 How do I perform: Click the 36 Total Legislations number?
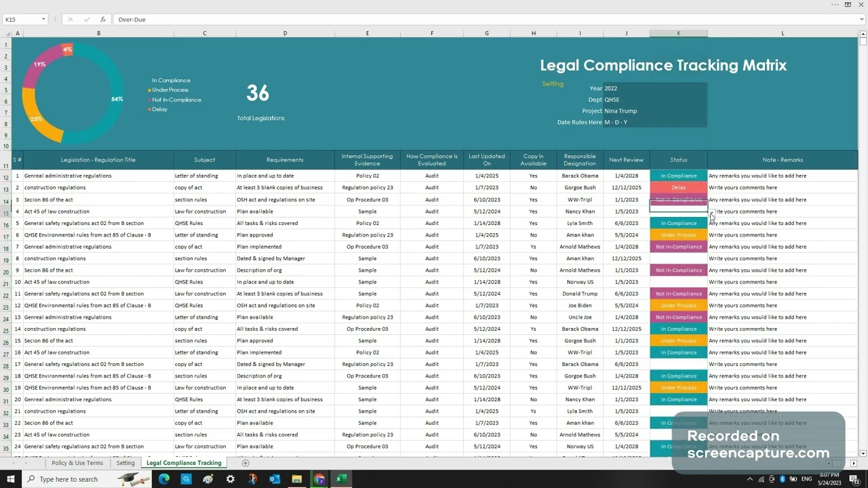(258, 93)
